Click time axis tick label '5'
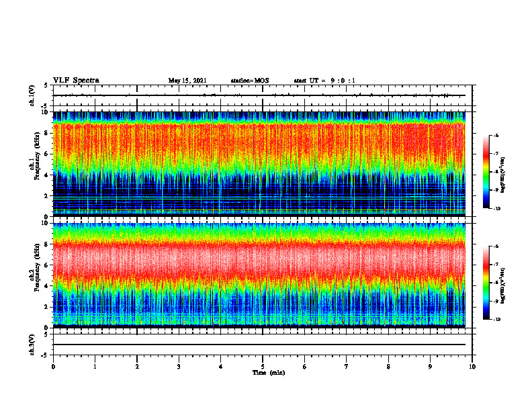This screenshot has height=411, width=532. pyautogui.click(x=263, y=367)
